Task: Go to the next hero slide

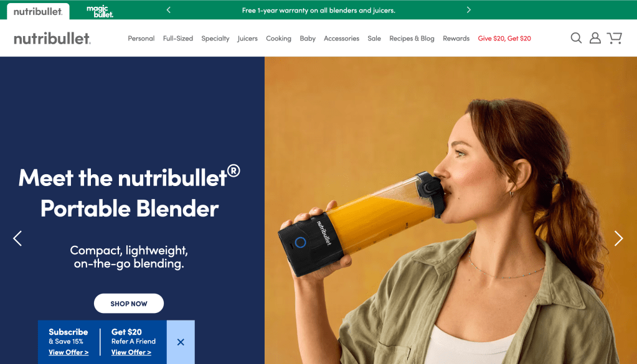Action: (x=618, y=238)
